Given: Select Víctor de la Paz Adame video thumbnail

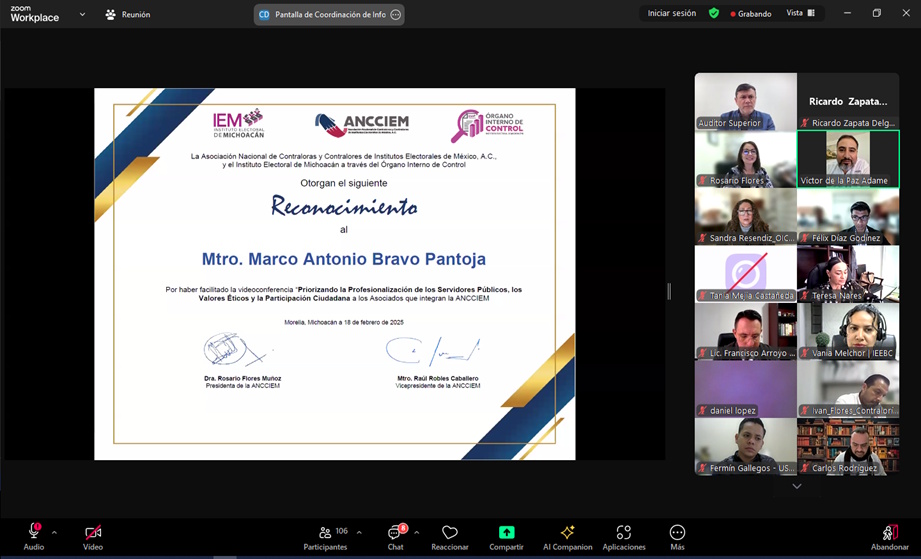Looking at the screenshot, I should [x=848, y=159].
